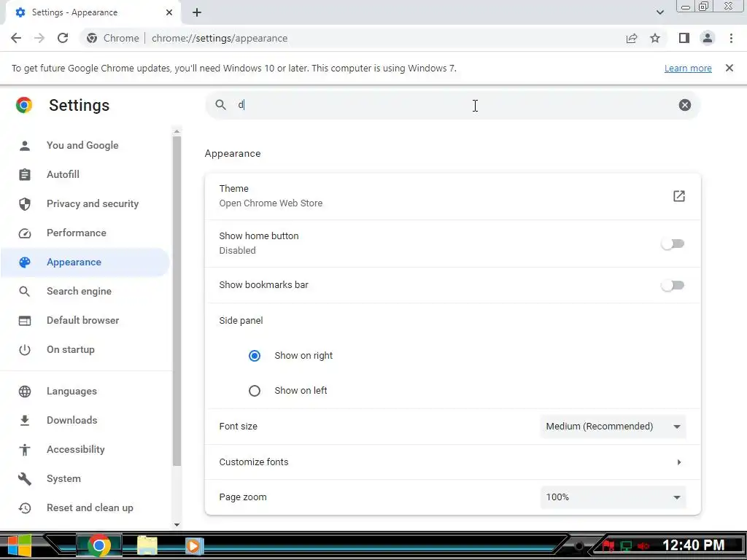Open Chrome's three-dot menu
The image size is (747, 560).
[731, 38]
